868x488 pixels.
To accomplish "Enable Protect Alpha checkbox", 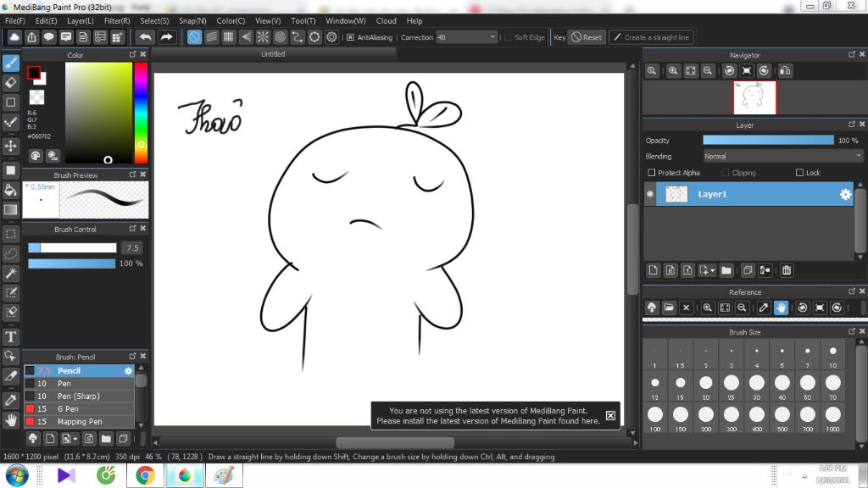I will [652, 173].
